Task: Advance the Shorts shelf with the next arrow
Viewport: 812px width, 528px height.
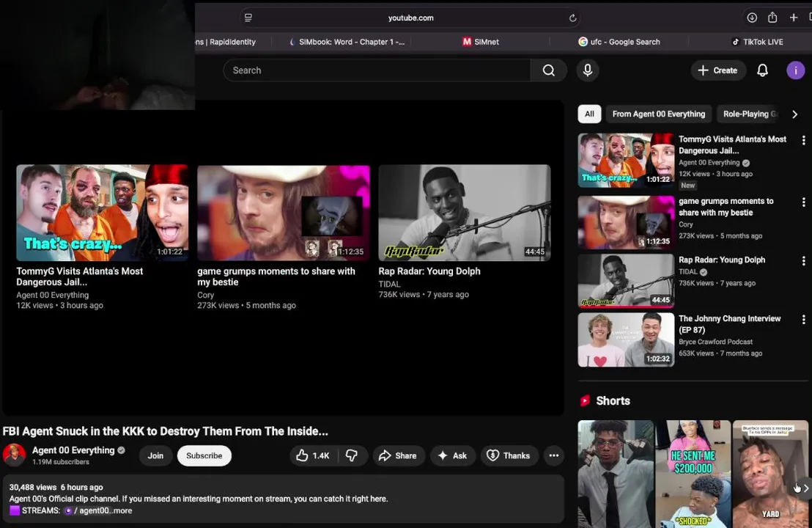Action: [805, 488]
